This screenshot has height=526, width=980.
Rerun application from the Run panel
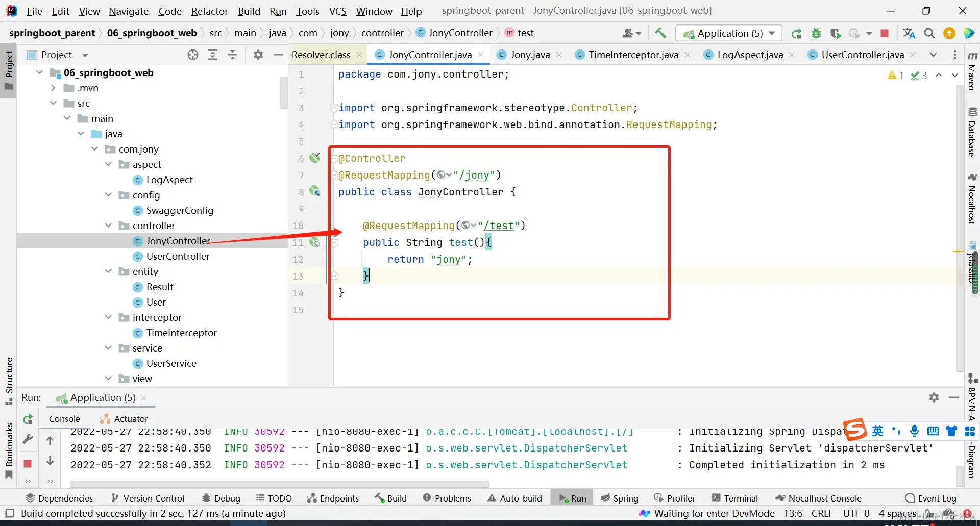click(28, 419)
